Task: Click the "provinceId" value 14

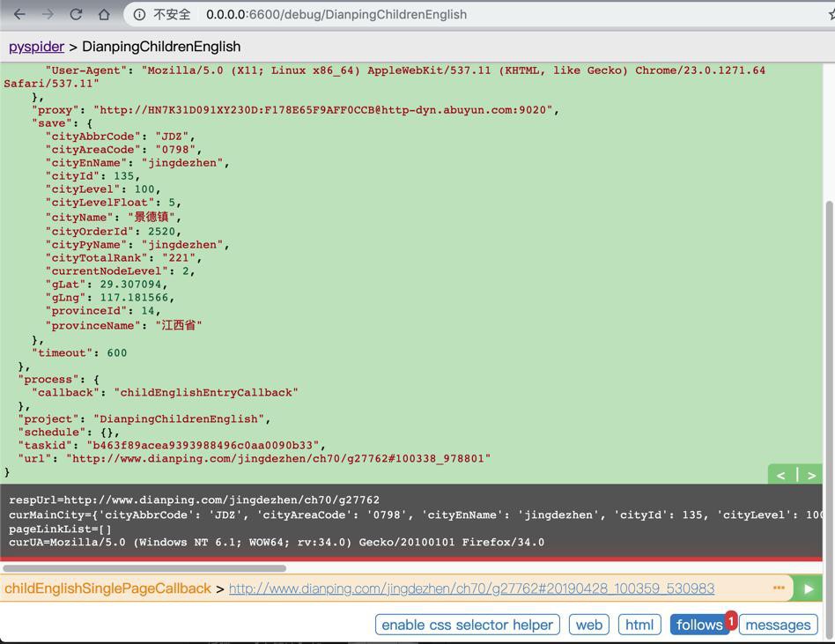Action: click(147, 311)
